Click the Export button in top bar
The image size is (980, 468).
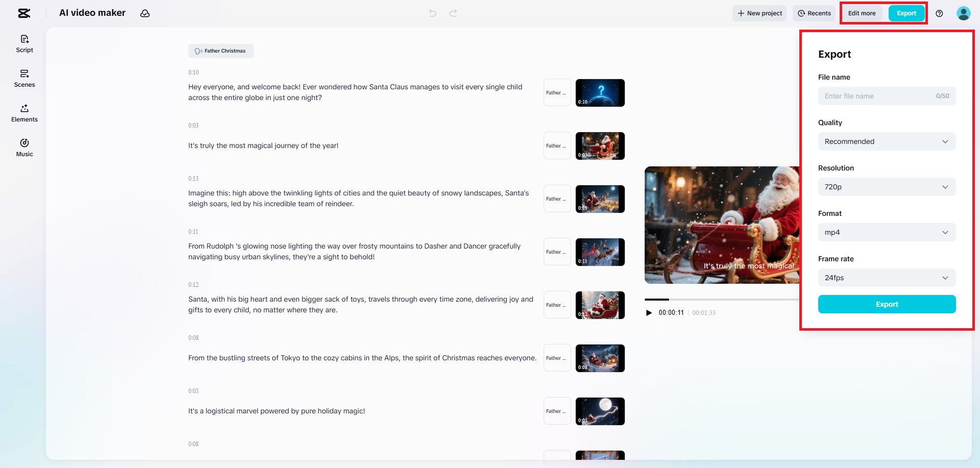point(906,13)
